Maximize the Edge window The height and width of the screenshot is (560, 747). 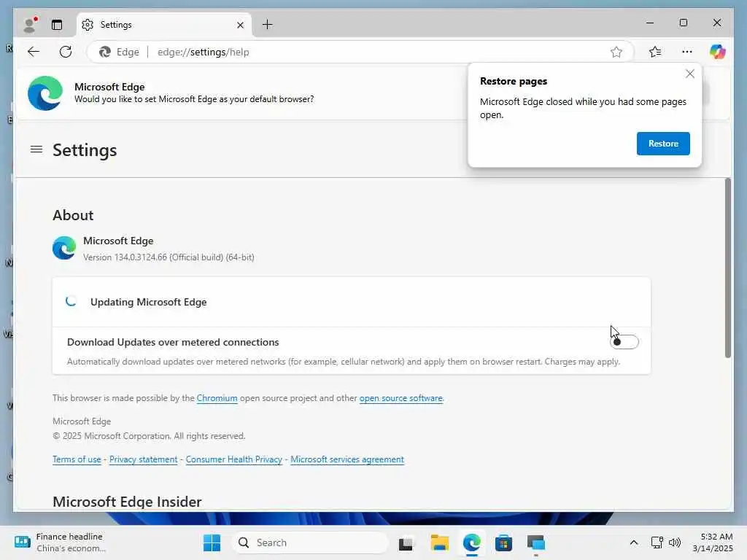[x=683, y=23]
